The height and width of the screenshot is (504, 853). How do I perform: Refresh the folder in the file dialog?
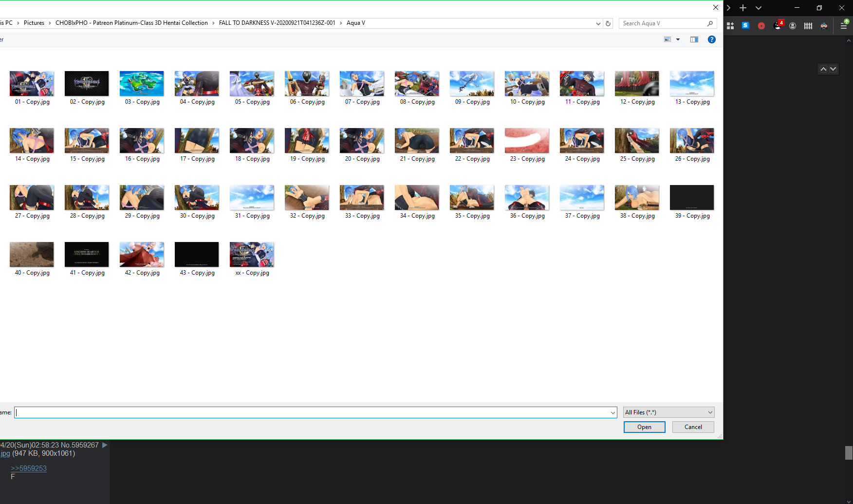608,23
